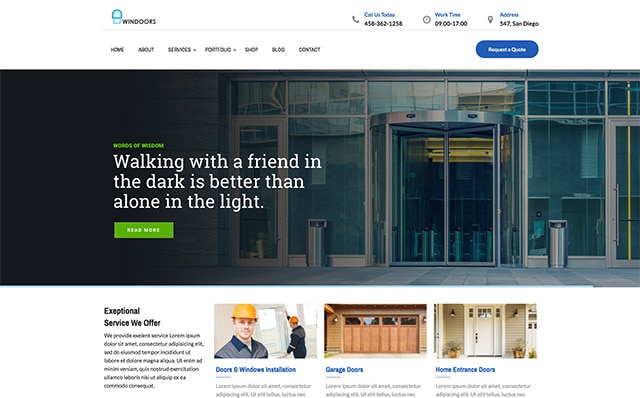Go to the About page
Image resolution: width=640 pixels, height=398 pixels.
(x=146, y=50)
